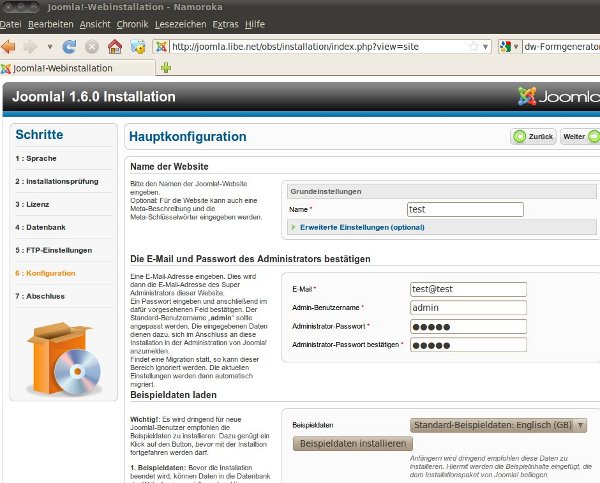The height and width of the screenshot is (483, 600).
Task: Click the Hauptkonfiguration heading
Action: coord(188,137)
